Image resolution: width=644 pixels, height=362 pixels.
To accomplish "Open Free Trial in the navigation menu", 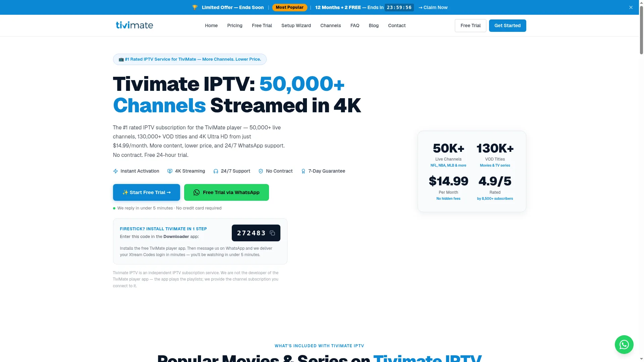I will click(262, 25).
